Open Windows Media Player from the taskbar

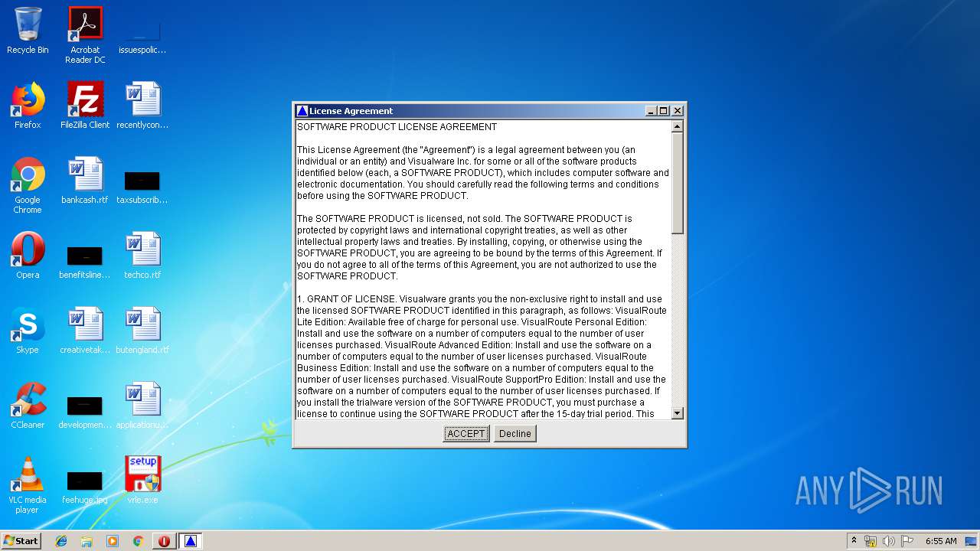[113, 540]
